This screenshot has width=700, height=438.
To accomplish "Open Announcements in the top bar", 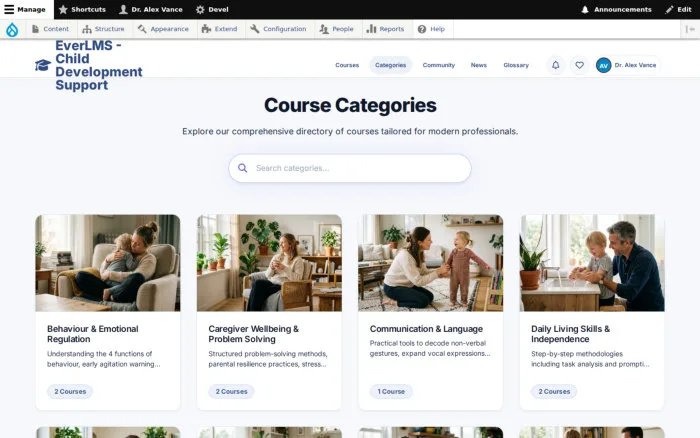I will (x=617, y=9).
